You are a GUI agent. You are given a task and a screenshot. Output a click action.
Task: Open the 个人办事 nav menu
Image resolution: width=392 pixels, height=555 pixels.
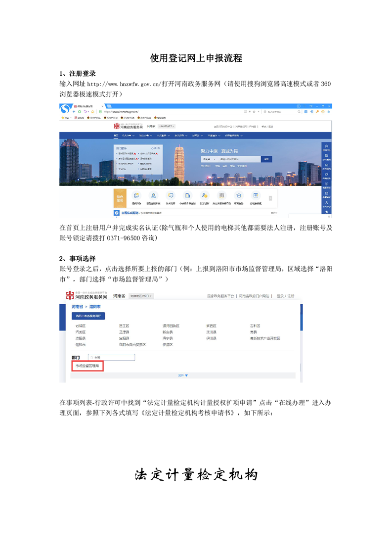pos(128,135)
